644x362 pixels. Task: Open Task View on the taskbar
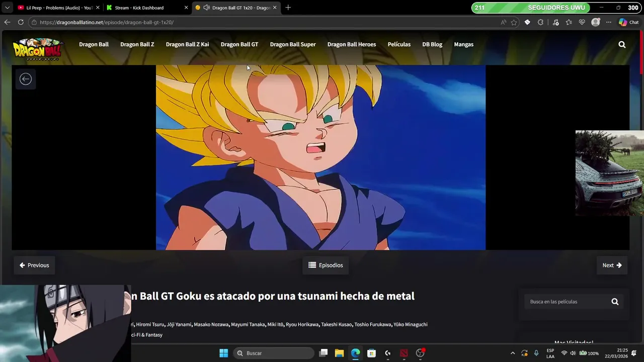(324, 353)
